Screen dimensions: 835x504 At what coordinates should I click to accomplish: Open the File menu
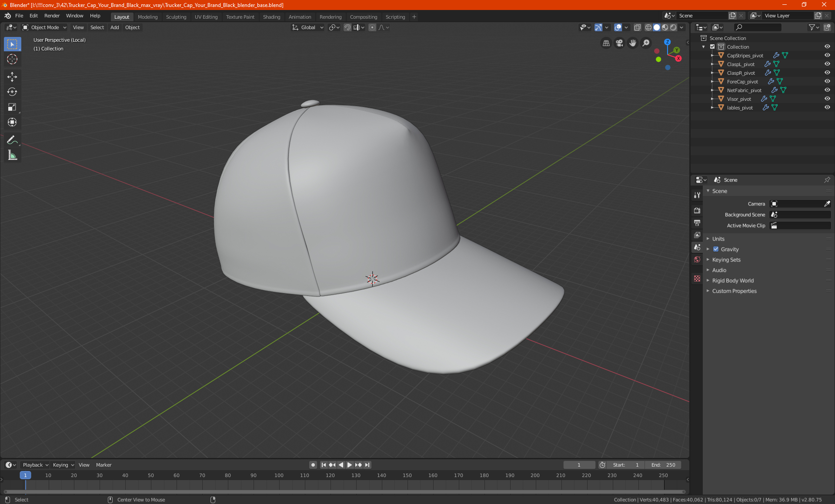tap(19, 16)
